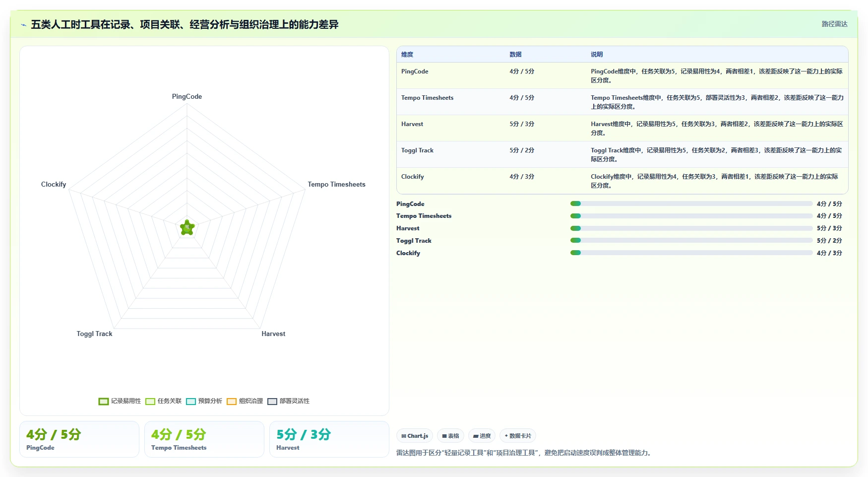Screen dimensions: 868x477
Task: Click the page title heading
Action: tap(185, 24)
